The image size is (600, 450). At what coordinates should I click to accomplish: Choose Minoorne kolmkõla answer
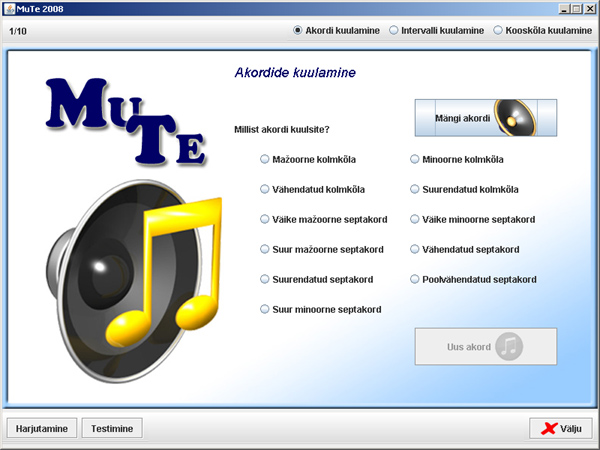tap(415, 159)
